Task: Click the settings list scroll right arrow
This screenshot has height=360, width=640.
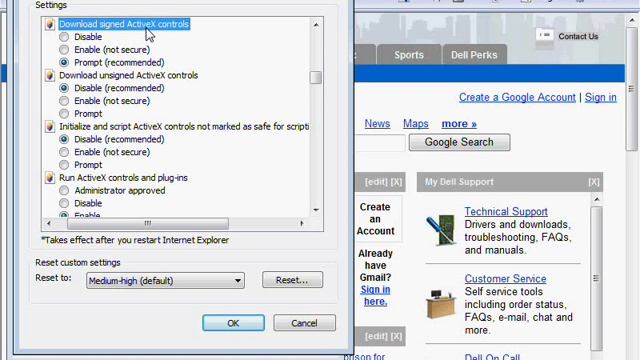Action: pyautogui.click(x=302, y=223)
